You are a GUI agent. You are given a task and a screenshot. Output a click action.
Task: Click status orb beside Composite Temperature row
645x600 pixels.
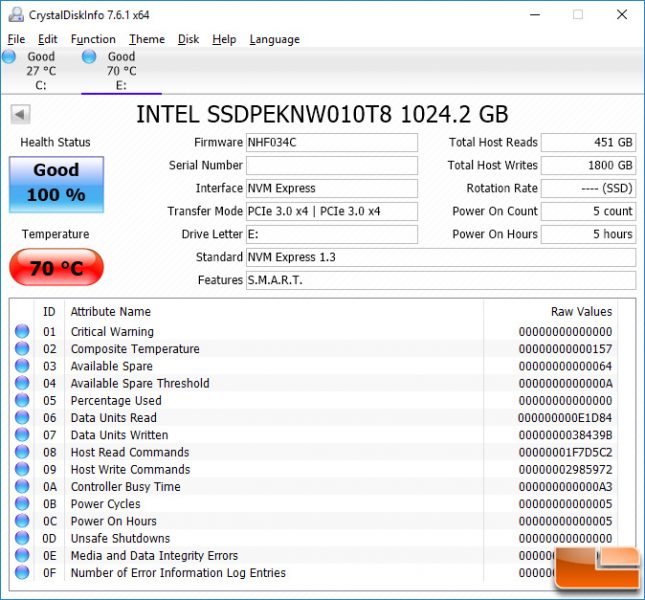coord(22,348)
